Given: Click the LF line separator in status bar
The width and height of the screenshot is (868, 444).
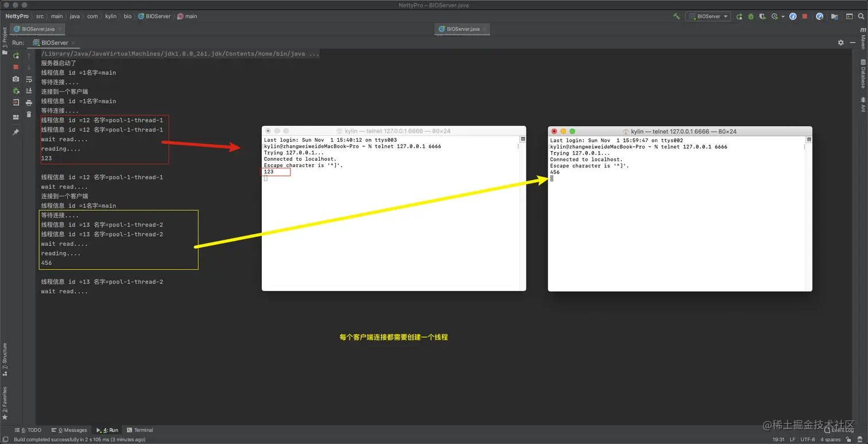Looking at the screenshot, I should point(791,439).
